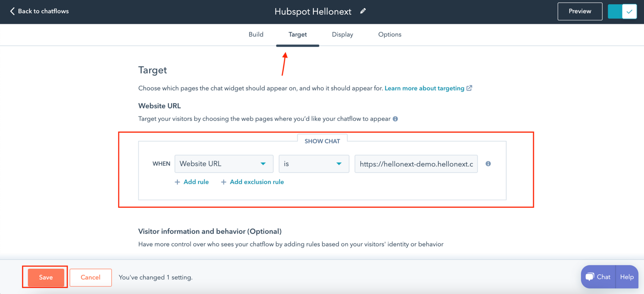
Task: Click the WHEN label
Action: [161, 164]
